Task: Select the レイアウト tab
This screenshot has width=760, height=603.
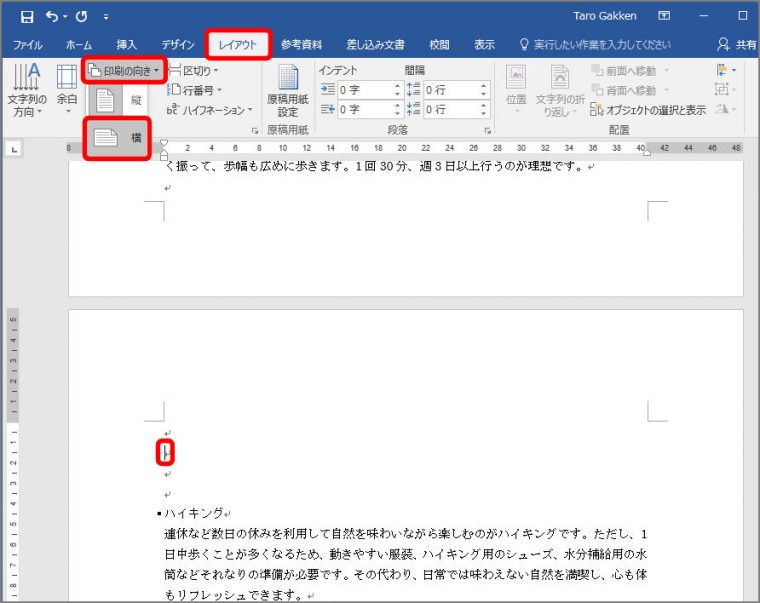Action: (238, 45)
